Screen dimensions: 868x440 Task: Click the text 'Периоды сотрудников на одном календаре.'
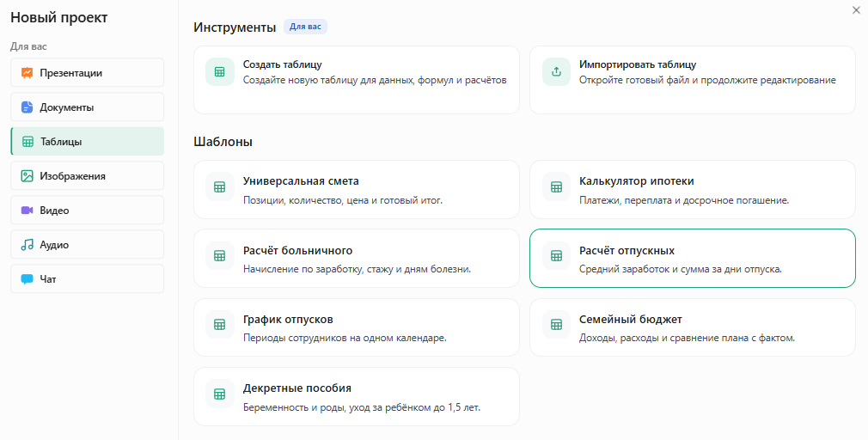coord(345,338)
